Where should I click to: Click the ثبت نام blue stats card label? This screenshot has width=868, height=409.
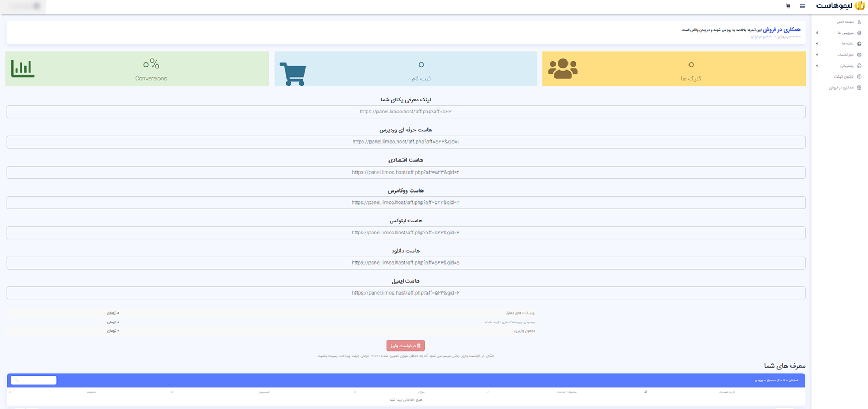click(421, 79)
